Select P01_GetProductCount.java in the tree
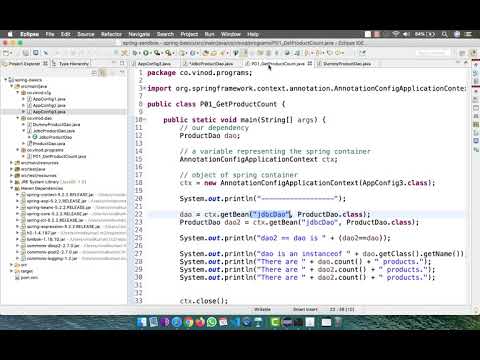The width and height of the screenshot is (480, 360). click(x=59, y=156)
